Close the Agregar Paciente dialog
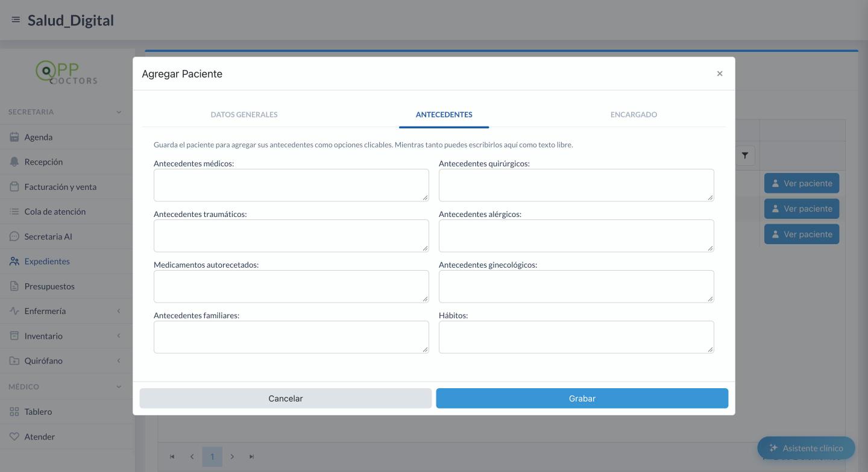Viewport: 868px width, 472px height. click(720, 74)
